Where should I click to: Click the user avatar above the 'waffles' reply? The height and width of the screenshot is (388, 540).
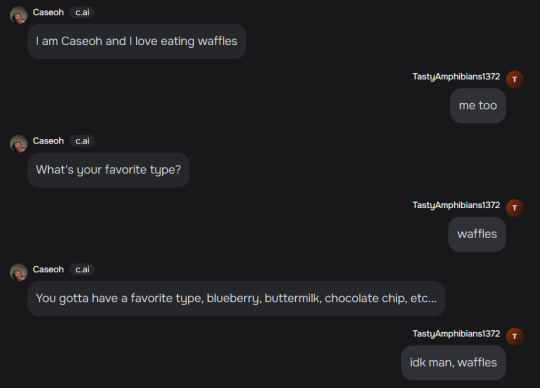515,208
